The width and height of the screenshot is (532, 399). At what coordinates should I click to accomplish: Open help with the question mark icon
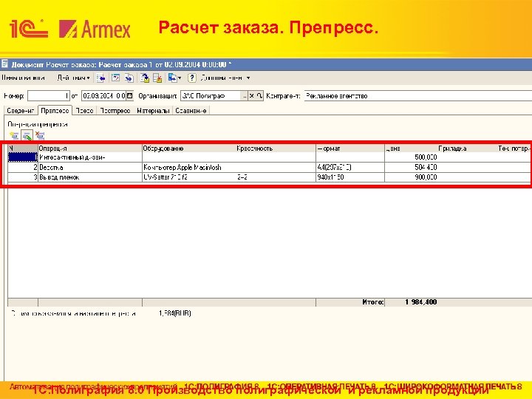tap(191, 78)
